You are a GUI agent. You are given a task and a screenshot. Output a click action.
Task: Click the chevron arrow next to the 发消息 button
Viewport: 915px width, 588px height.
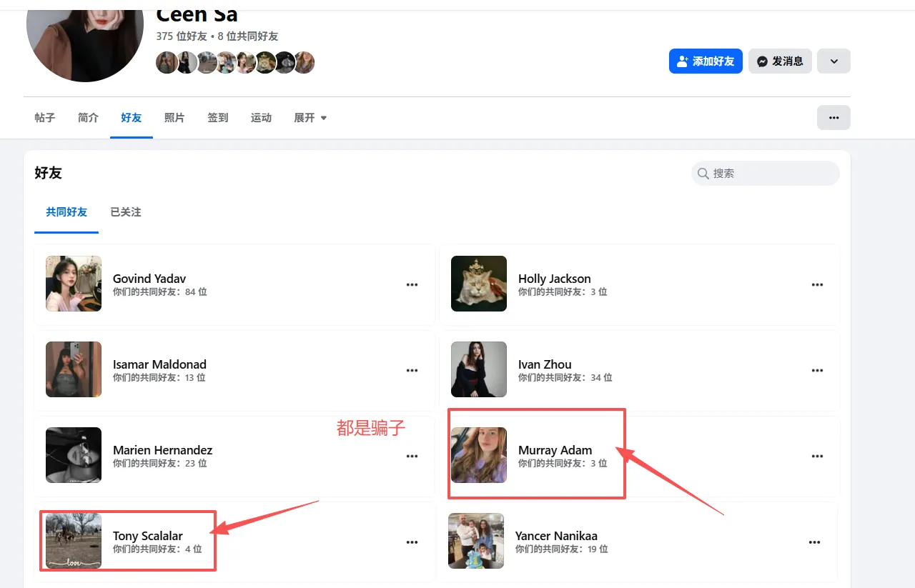tap(833, 61)
